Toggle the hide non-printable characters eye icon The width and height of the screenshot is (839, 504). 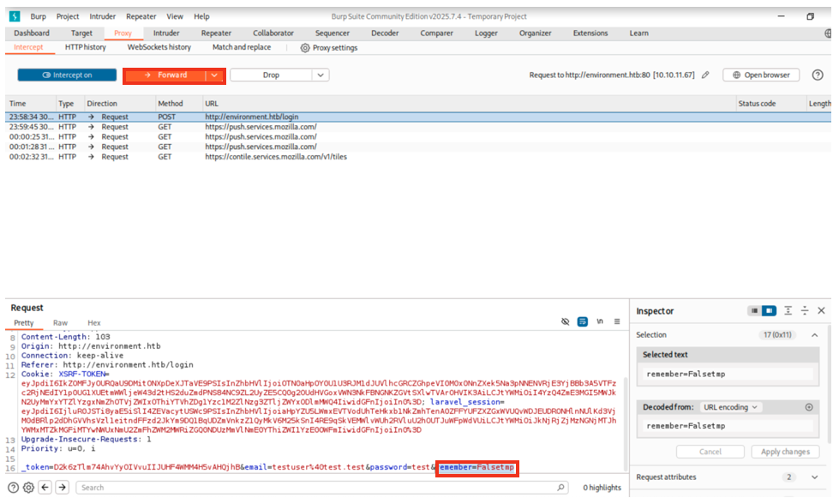point(565,321)
